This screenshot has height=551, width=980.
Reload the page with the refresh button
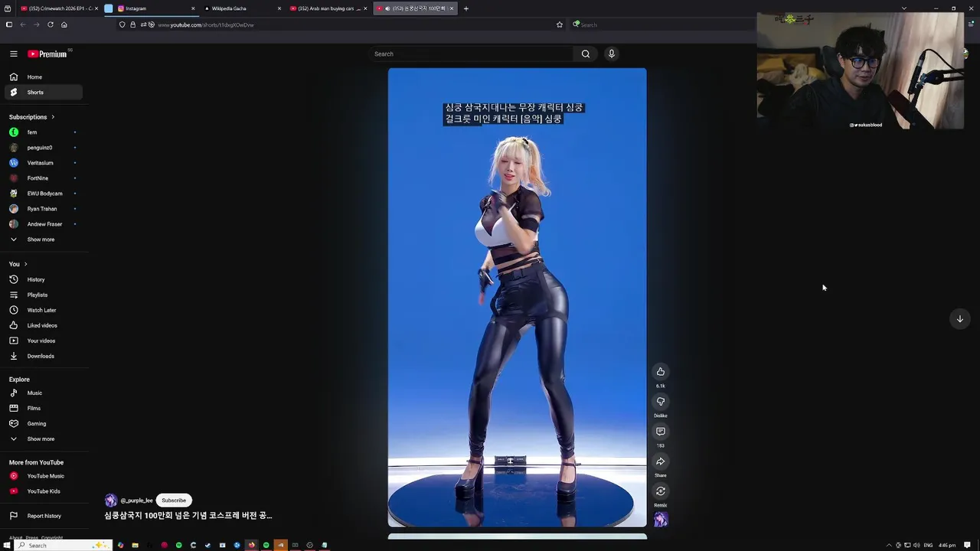pos(51,24)
